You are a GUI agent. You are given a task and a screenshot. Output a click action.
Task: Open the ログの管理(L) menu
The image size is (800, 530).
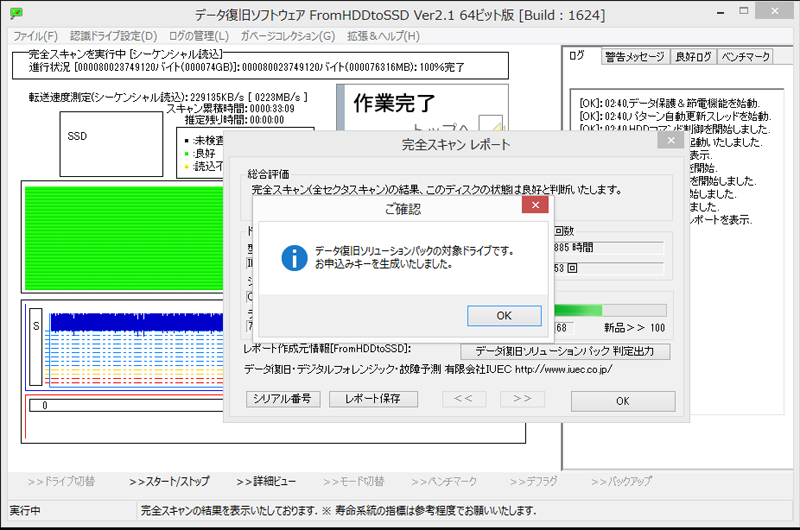pos(198,36)
